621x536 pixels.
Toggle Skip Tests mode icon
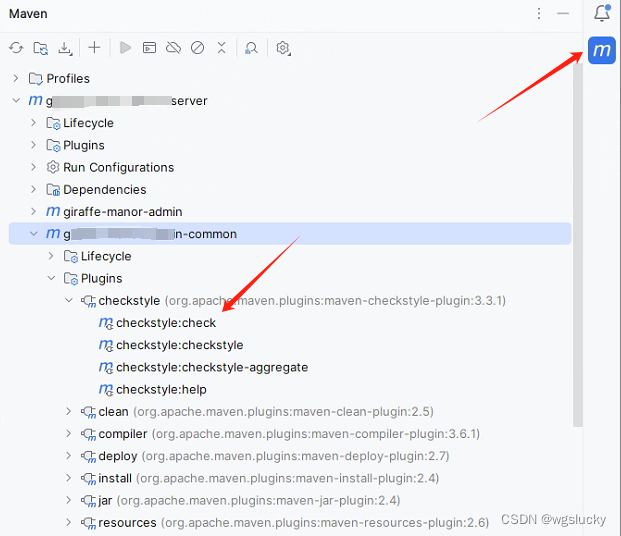[197, 48]
